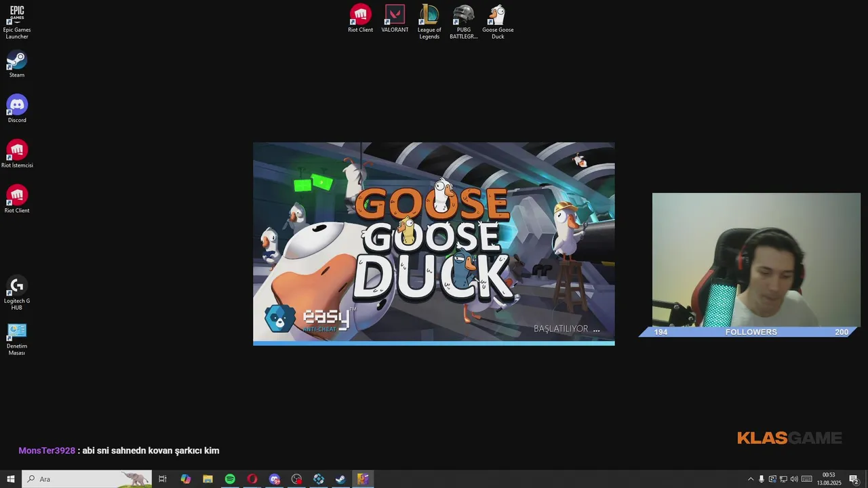Viewport: 868px width, 488px height.
Task: Open the League of Legends desktop shortcut
Action: 429,22
